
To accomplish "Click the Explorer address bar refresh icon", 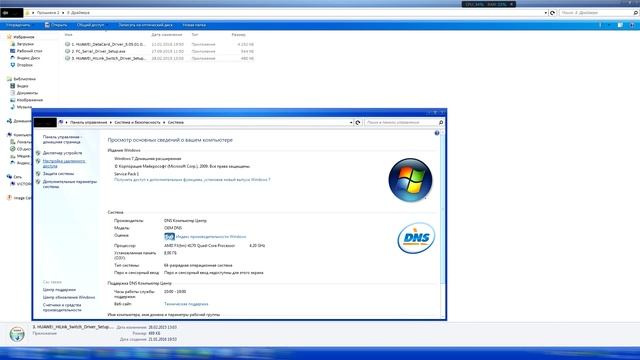I will [x=553, y=13].
